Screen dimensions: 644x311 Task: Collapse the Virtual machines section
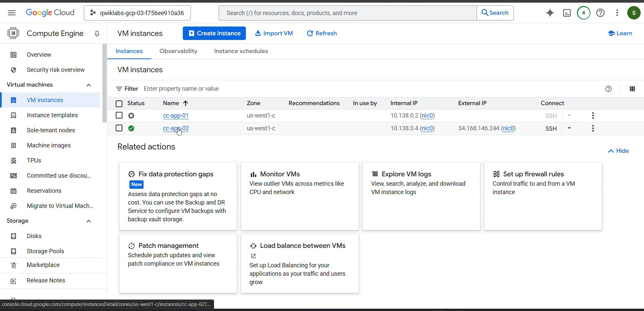tap(89, 85)
